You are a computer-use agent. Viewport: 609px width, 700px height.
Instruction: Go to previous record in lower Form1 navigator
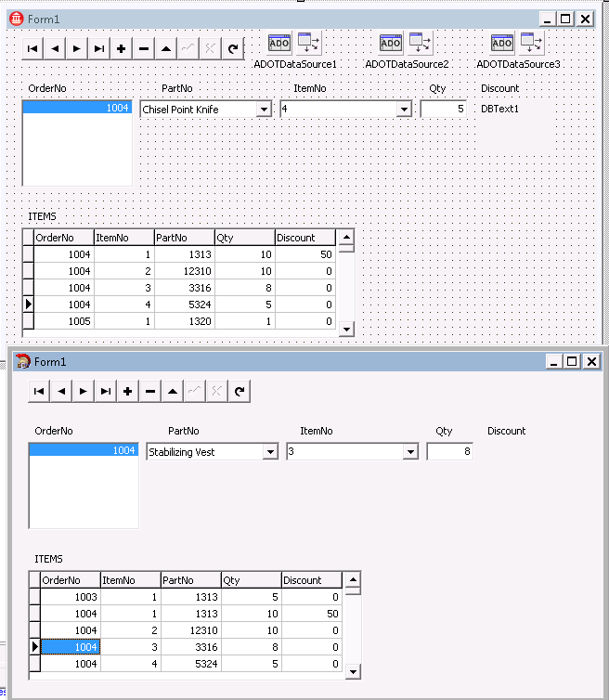(61, 392)
